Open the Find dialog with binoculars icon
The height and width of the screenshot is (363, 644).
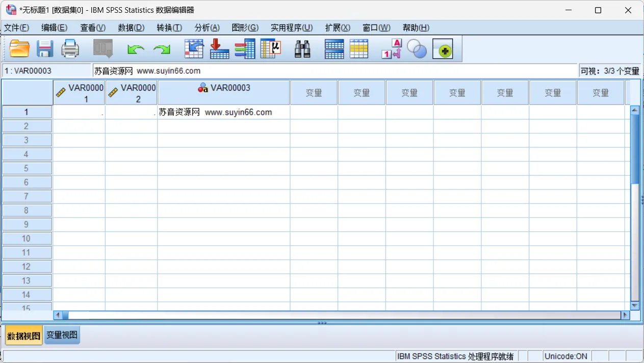(x=302, y=49)
